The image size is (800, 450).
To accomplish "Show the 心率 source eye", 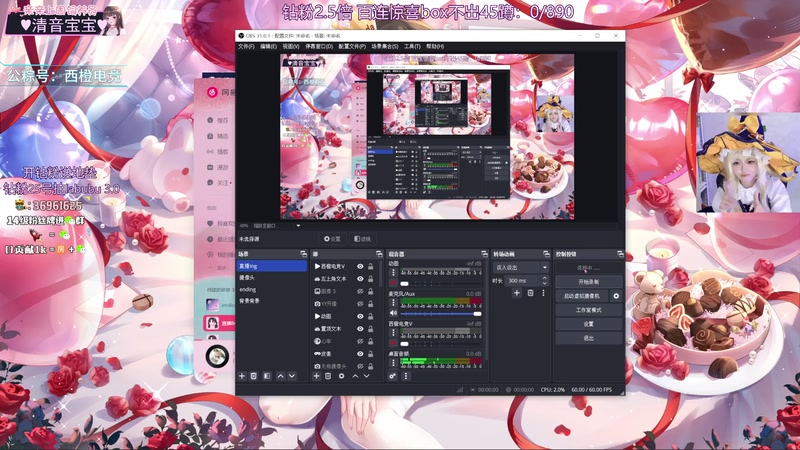I will 360,341.
